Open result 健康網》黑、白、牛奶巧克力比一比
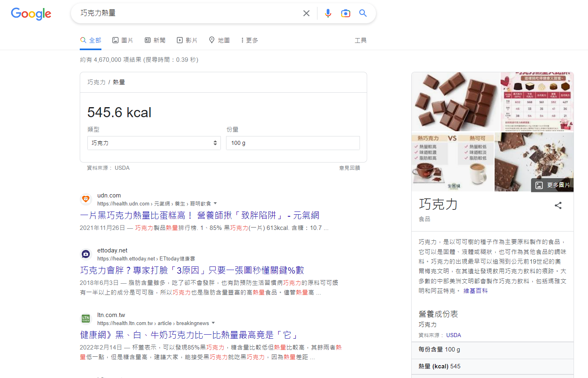 [188, 335]
